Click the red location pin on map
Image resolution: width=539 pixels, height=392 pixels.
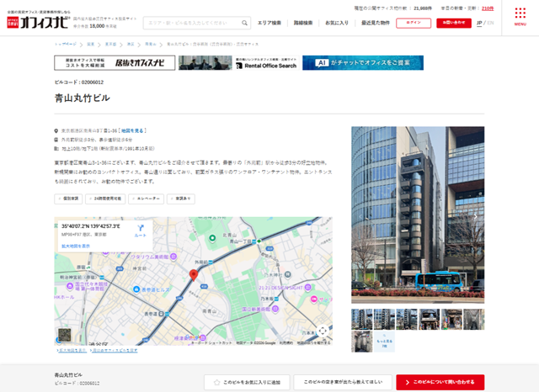tap(193, 276)
